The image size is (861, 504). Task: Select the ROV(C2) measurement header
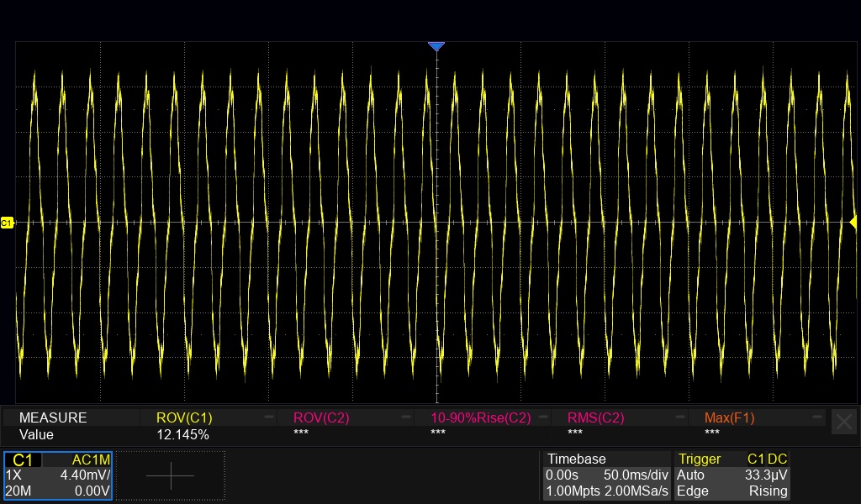pyautogui.click(x=321, y=417)
